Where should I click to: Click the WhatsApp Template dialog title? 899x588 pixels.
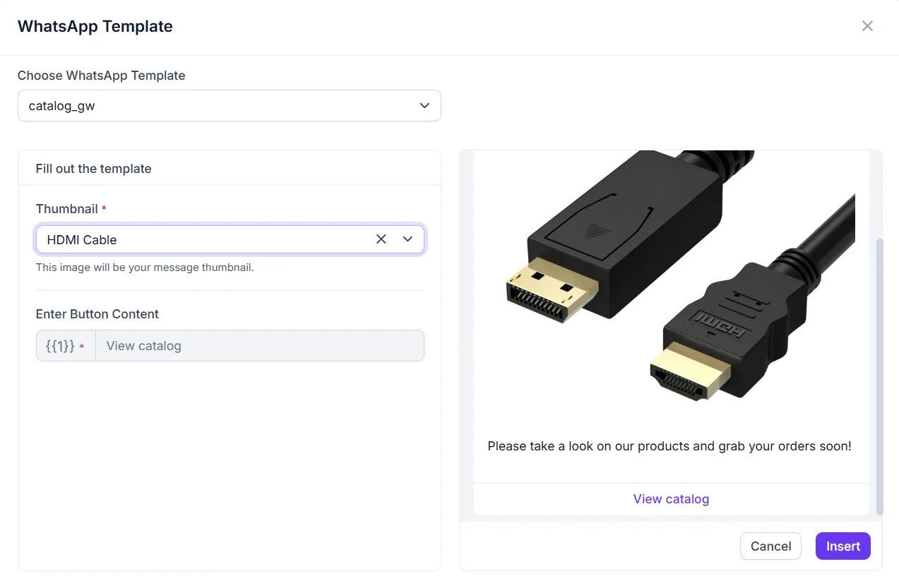[x=95, y=27]
